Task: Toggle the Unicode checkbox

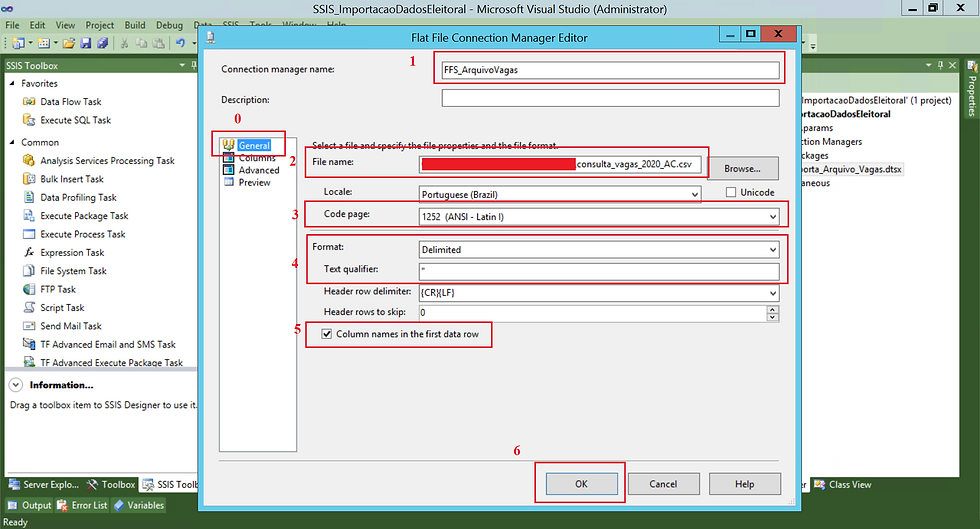Action: click(731, 192)
